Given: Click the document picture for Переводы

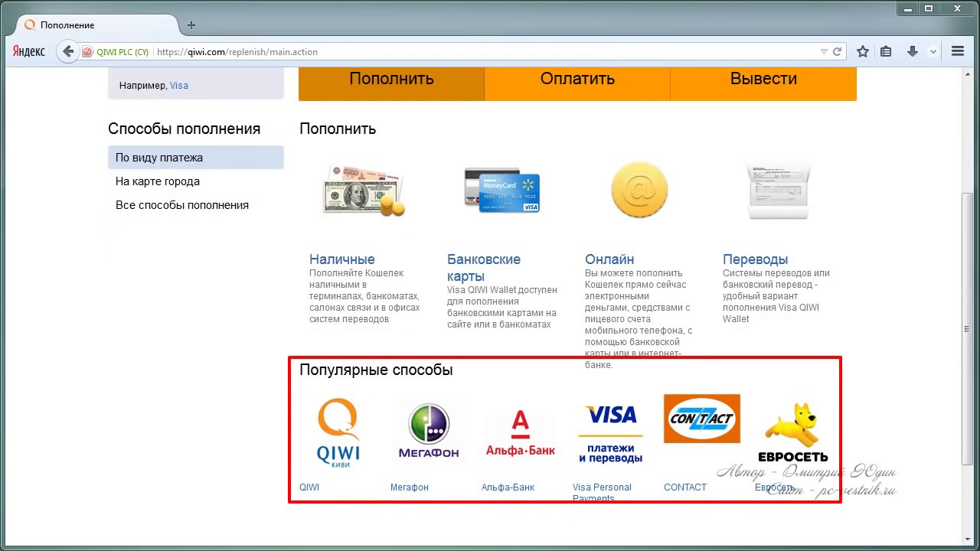Looking at the screenshot, I should click(778, 191).
